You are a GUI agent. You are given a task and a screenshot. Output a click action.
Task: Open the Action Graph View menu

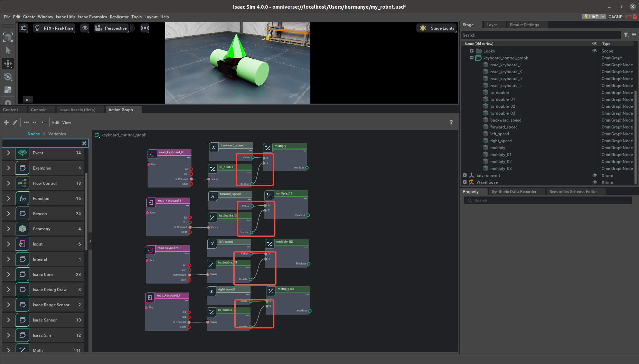pos(67,122)
